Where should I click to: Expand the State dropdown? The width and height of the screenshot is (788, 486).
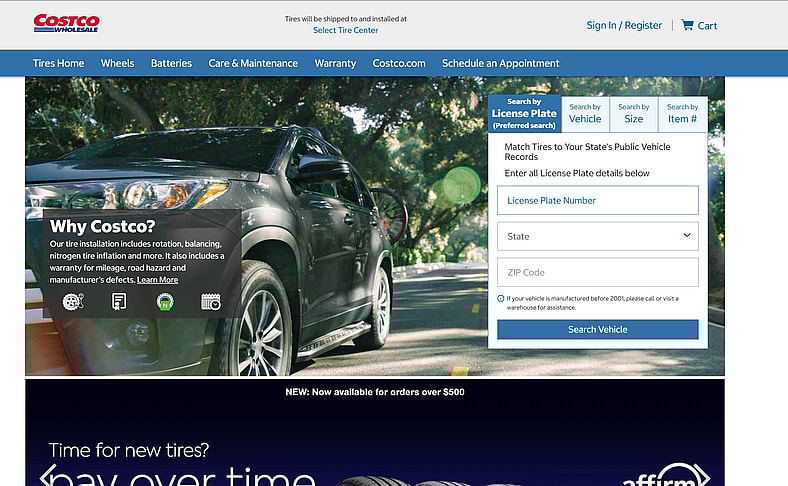tap(598, 236)
